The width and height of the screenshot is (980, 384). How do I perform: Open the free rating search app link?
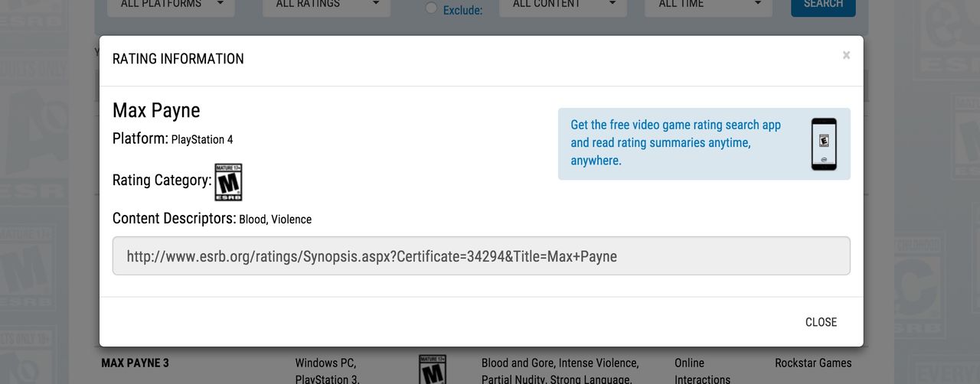tap(675, 143)
